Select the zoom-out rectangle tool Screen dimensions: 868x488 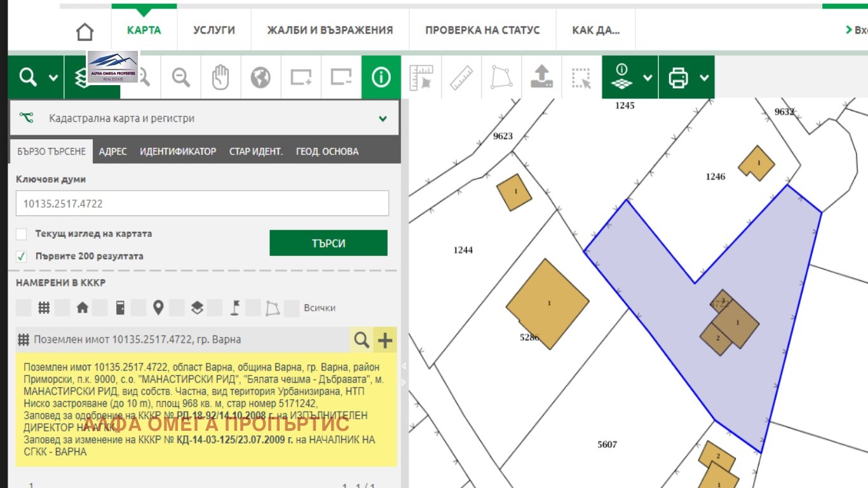click(x=341, y=78)
